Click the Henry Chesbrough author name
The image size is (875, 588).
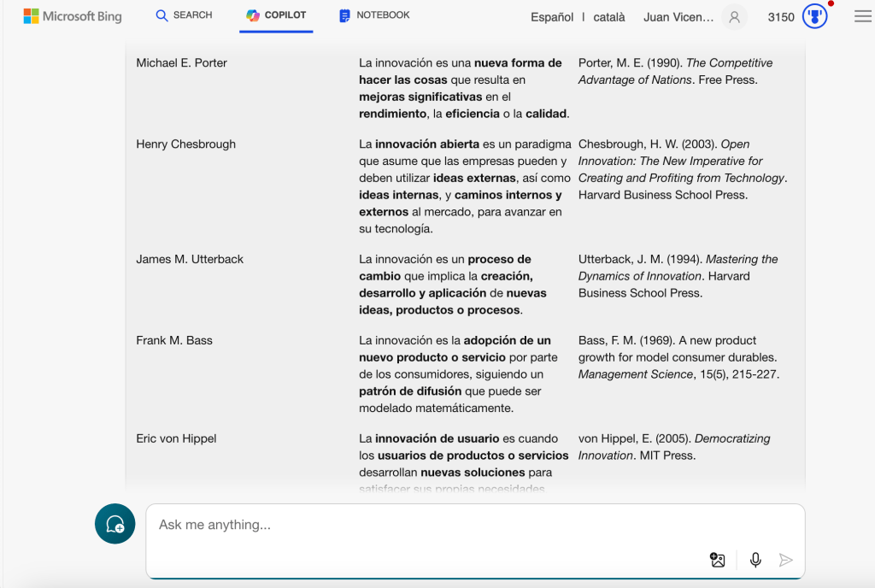click(x=185, y=144)
